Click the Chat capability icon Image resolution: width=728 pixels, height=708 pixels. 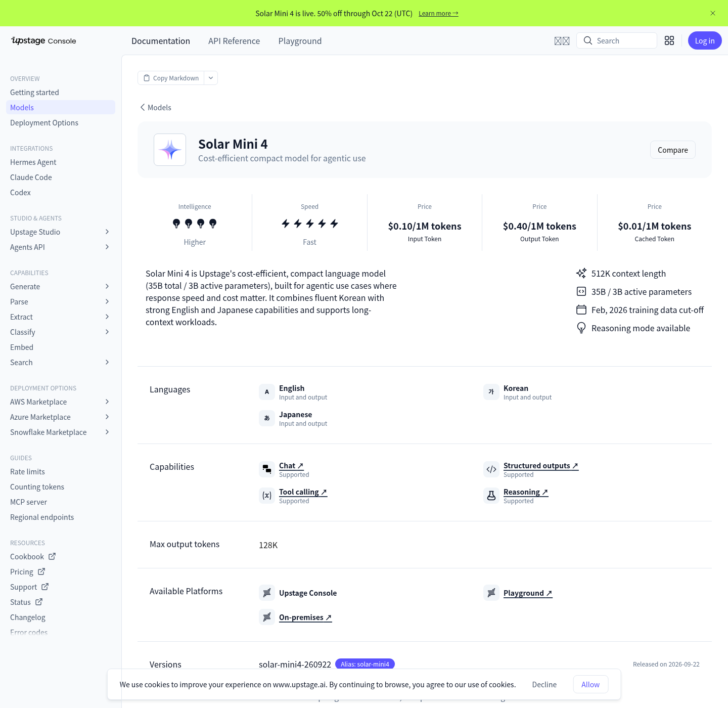point(267,469)
